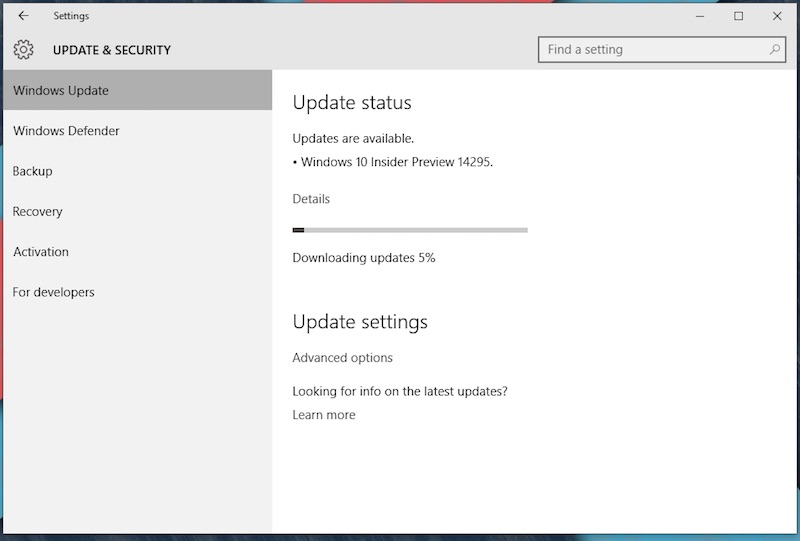Screen dimensions: 800x541
Task: Click the UPDATE & SECURITY title
Action: (112, 50)
